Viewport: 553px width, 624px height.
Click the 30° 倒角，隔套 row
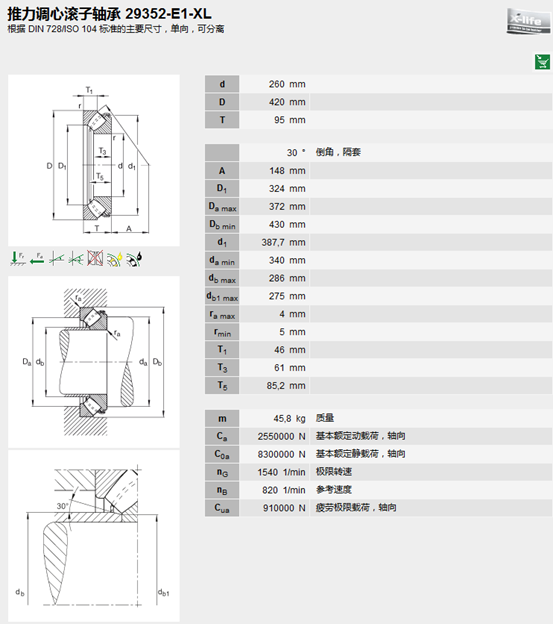coord(378,152)
